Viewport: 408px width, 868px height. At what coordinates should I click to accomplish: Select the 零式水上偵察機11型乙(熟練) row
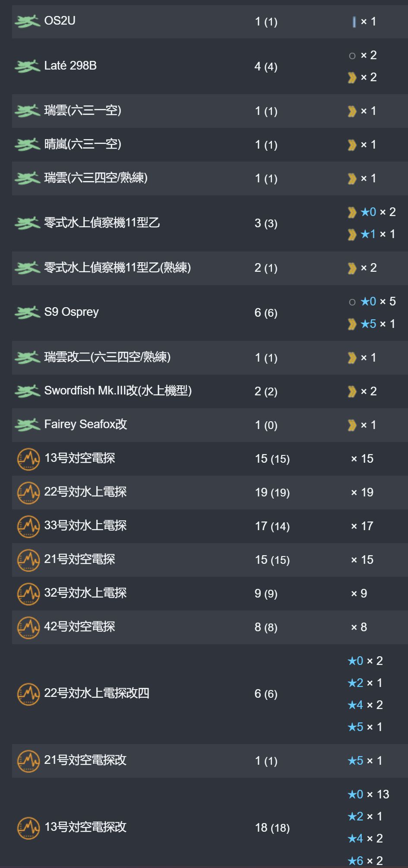pyautogui.click(x=210, y=268)
